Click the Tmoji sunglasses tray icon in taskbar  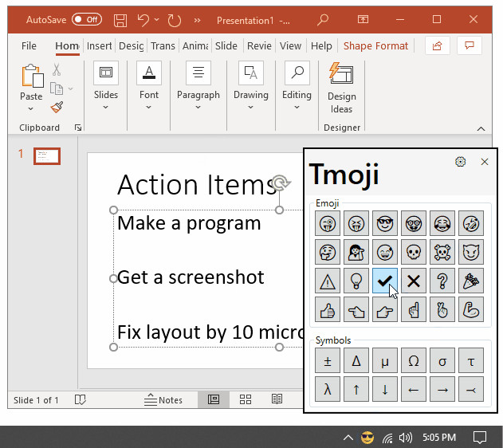[367, 438]
